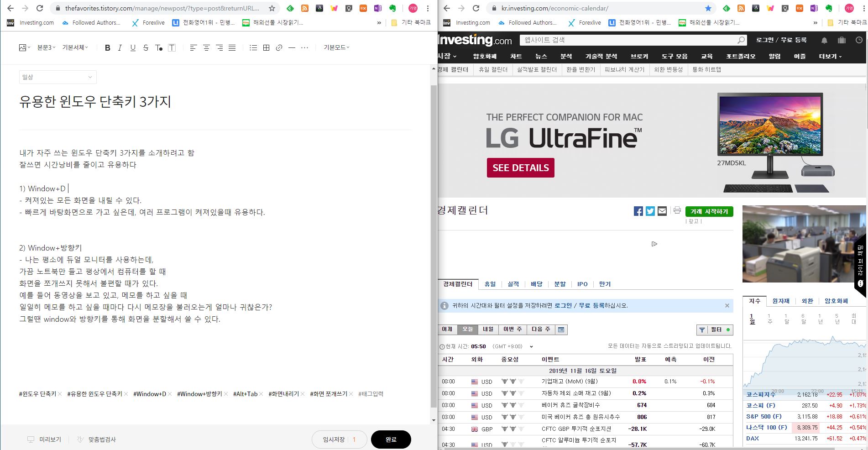Switch to 암호화폐 tab in market widget
Viewport: 868px width, 450px height.
click(x=836, y=301)
